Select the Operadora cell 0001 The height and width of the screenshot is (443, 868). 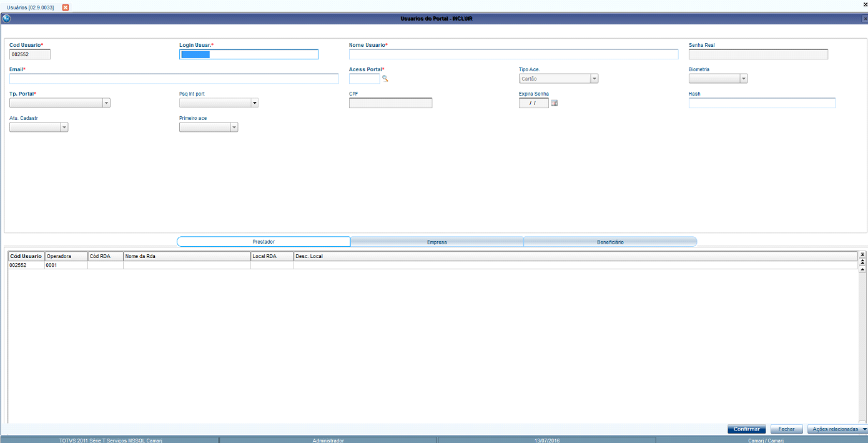[x=66, y=265]
